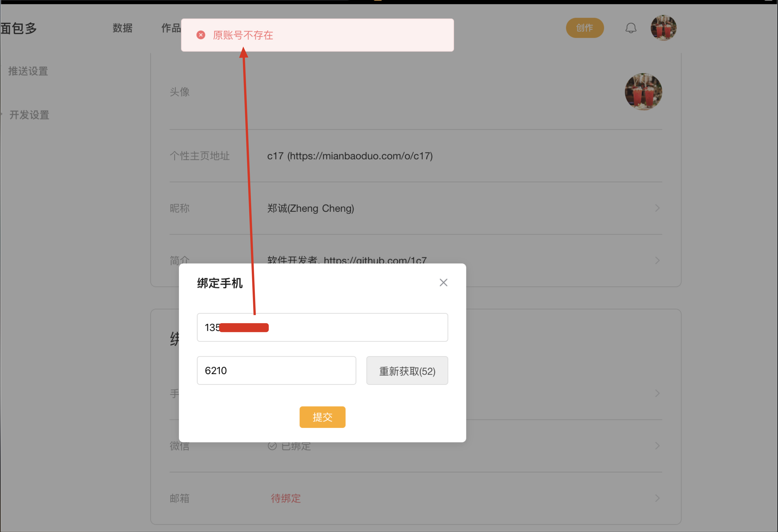Open the user avatar in header

(x=663, y=28)
